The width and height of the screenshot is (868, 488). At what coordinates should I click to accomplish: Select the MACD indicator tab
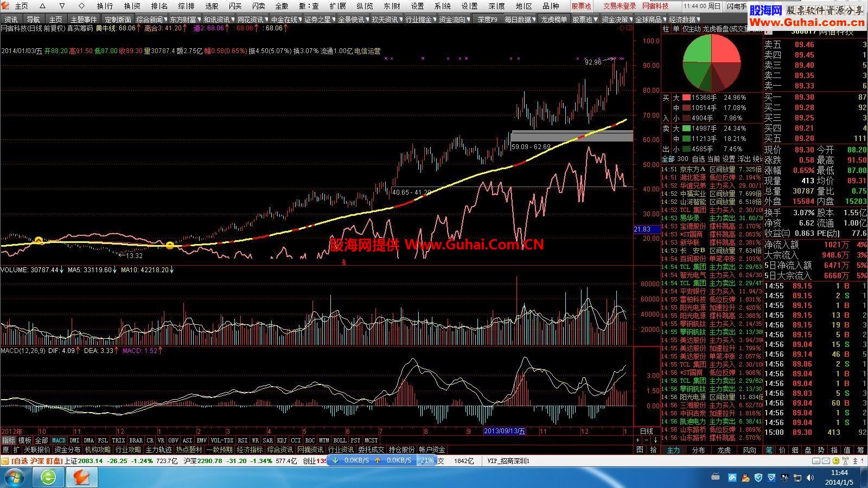point(59,440)
